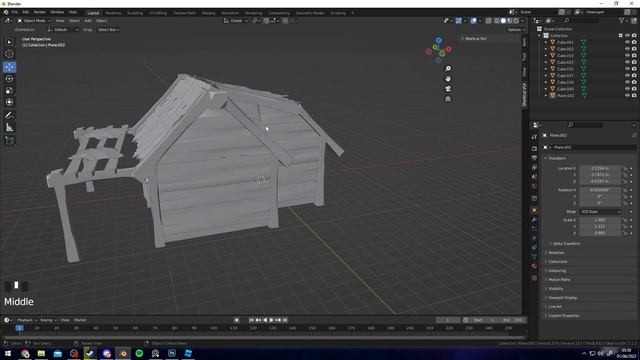Click the viewport zoom magnifier icon
This screenshot has height=360, width=640.
click(x=448, y=69)
